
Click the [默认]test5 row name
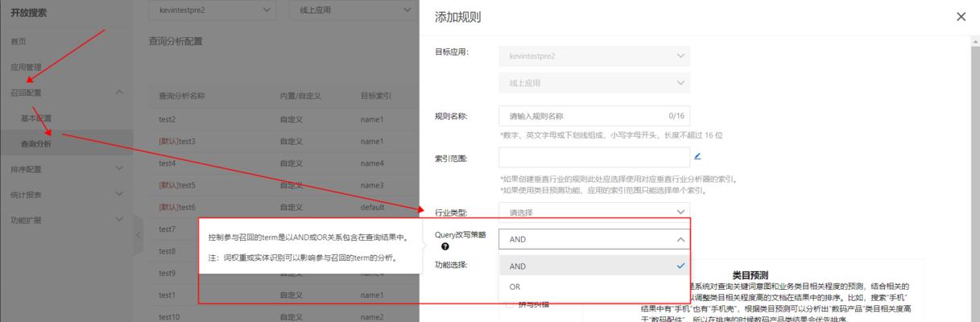pos(177,185)
